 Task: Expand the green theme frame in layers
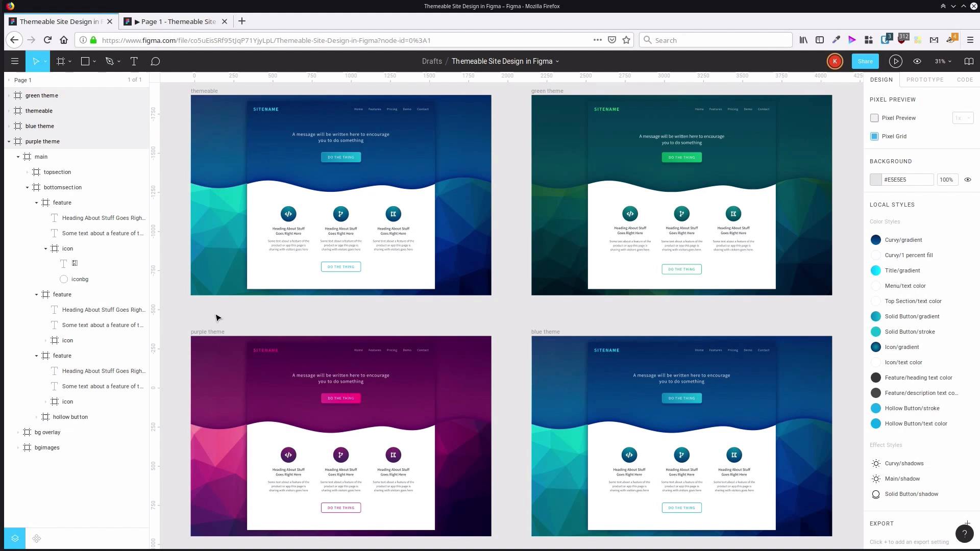coord(8,95)
